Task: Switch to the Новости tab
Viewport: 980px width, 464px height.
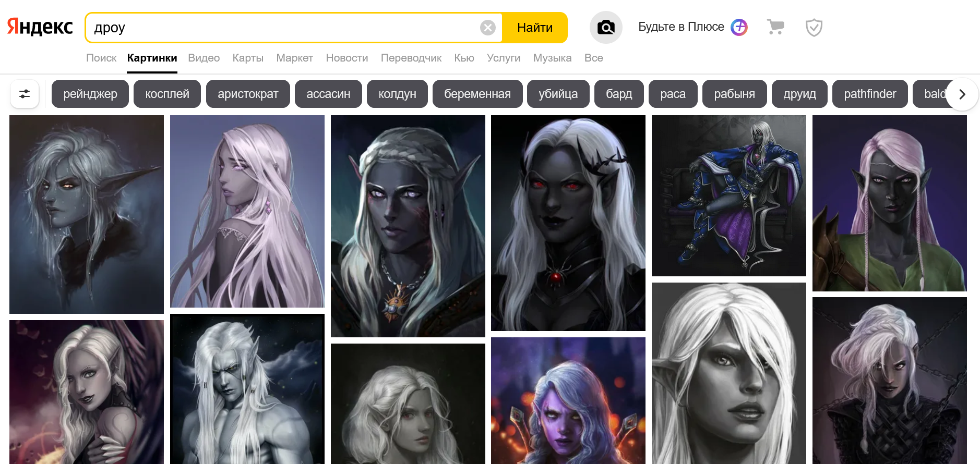Action: (x=347, y=58)
